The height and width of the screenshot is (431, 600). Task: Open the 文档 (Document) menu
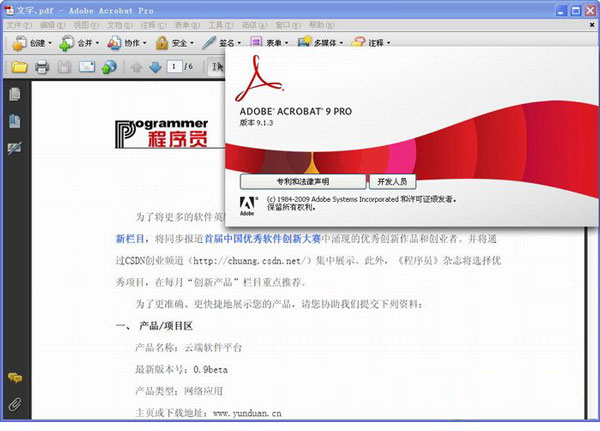120,25
